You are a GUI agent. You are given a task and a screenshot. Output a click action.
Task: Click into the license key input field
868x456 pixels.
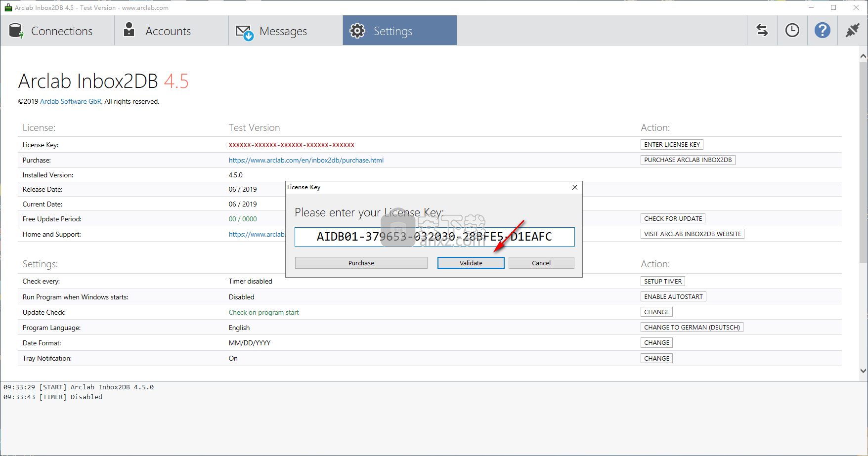pos(434,237)
